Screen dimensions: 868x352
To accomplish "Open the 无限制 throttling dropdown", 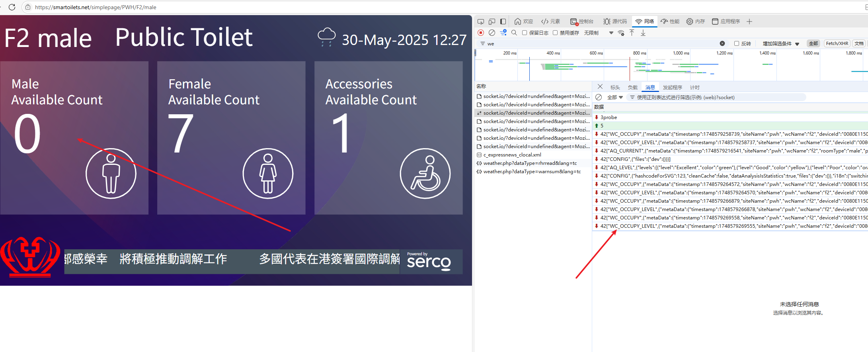I will coord(598,33).
